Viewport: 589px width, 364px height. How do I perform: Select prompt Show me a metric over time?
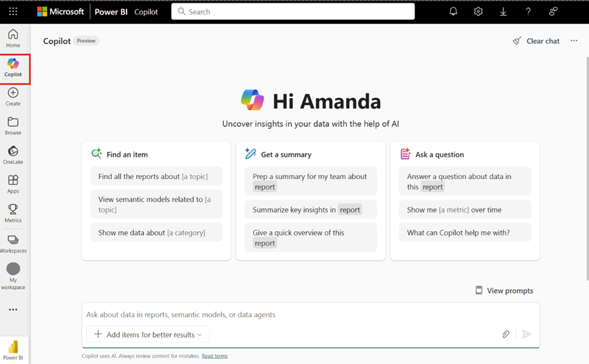(465, 209)
